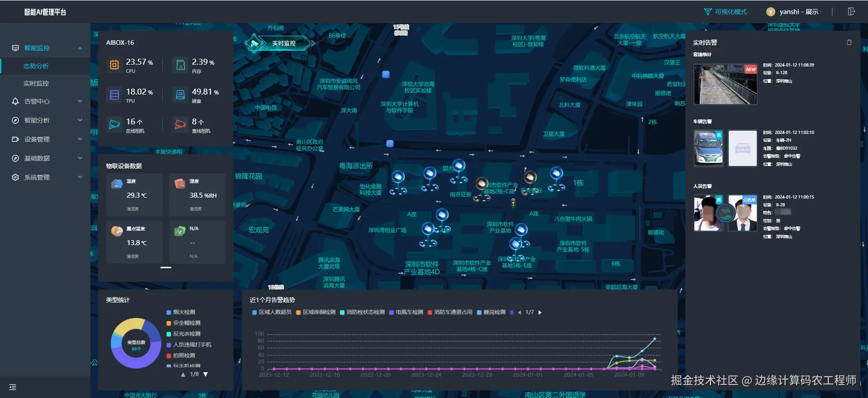
Task: Toggle 消防车通道占用 series in trend chart
Action: coord(450,312)
